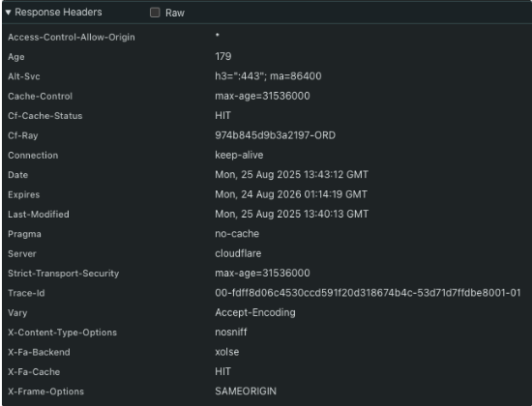Enable the Raw checkbox

coord(155,13)
